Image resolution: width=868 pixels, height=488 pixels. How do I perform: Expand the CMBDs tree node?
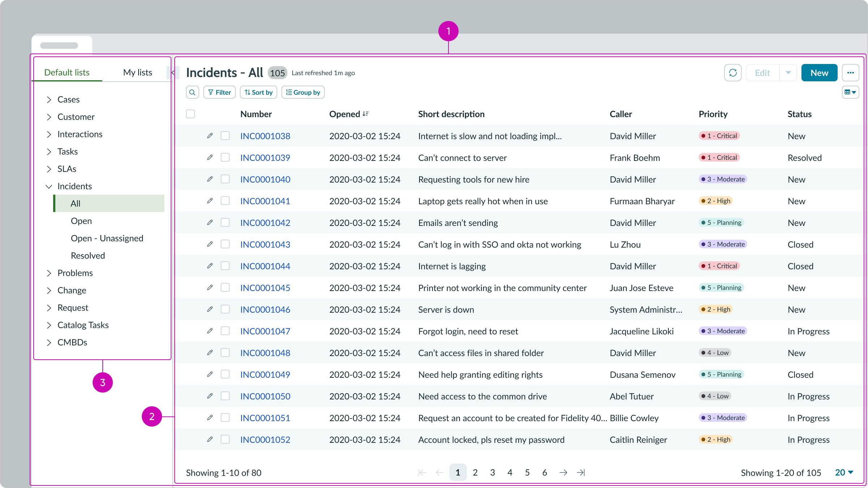[x=49, y=342]
